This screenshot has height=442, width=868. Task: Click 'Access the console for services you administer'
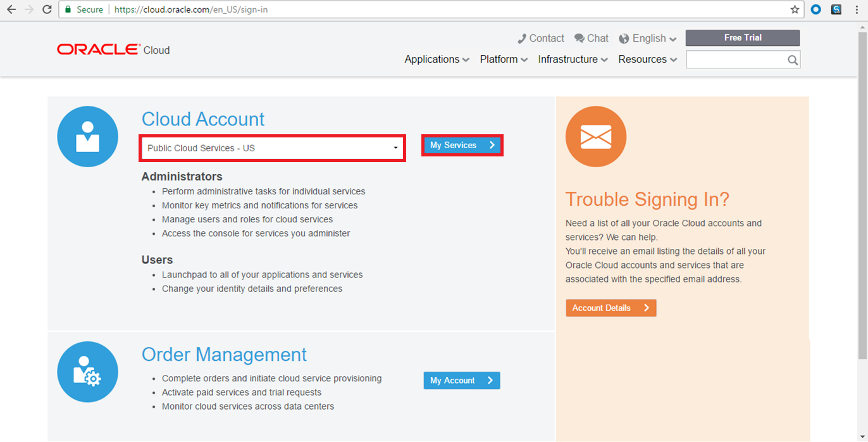[256, 233]
